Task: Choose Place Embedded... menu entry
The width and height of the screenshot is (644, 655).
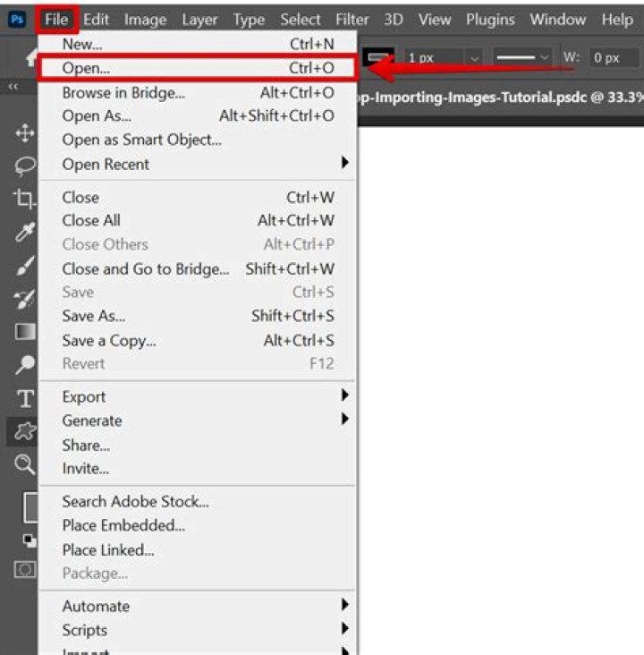Action: [x=123, y=525]
